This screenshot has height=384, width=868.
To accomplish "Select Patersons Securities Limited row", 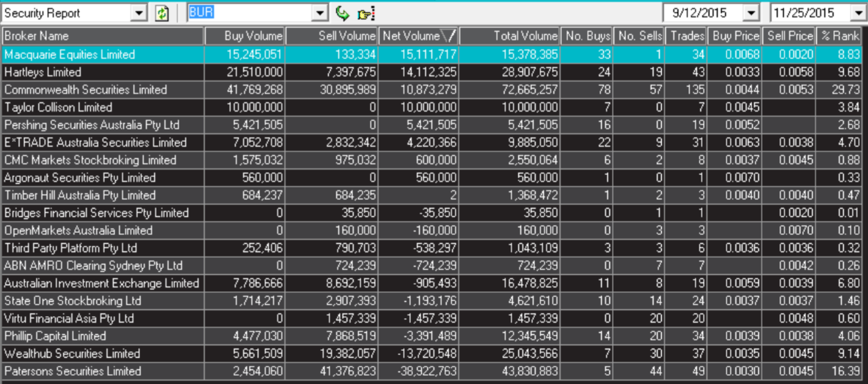I will tap(431, 371).
